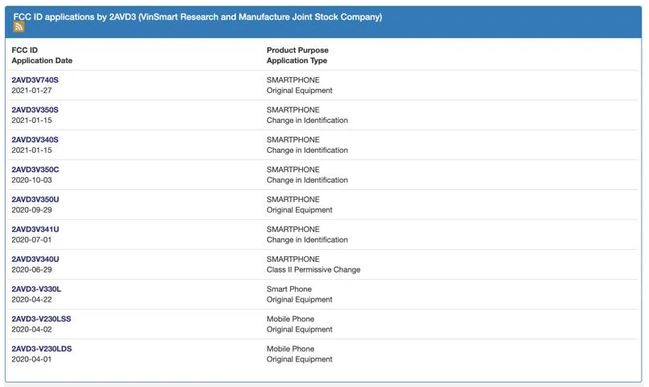Click 'Original Equipment' in 2AVD3V740S row

pos(300,90)
